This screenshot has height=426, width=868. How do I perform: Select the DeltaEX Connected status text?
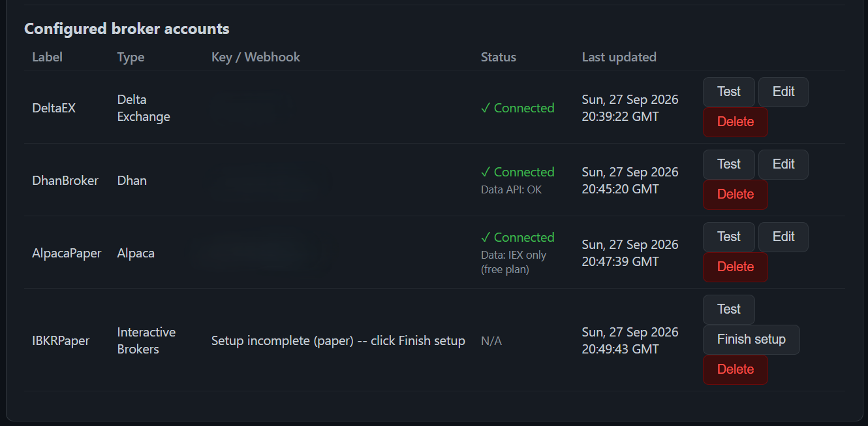coord(518,108)
